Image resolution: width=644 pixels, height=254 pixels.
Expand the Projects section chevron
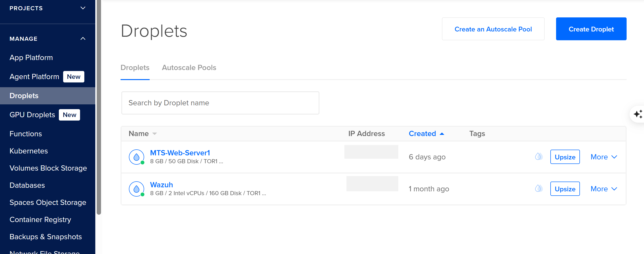[83, 8]
